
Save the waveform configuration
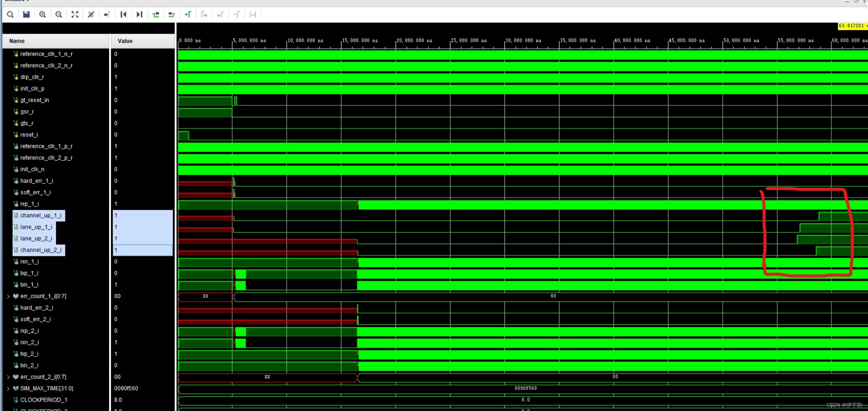coord(26,15)
